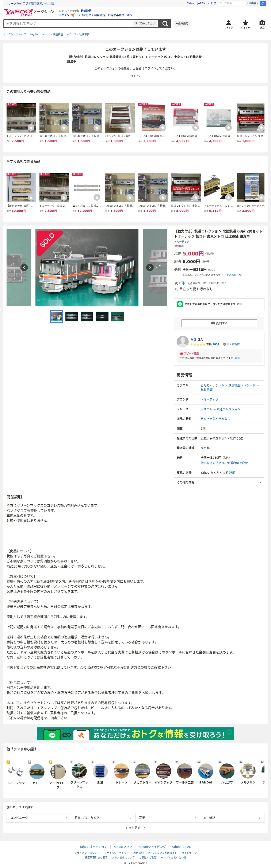Go to 私鉄車輌 breadcrumb
This screenshot has width=271, height=868.
(84, 34)
